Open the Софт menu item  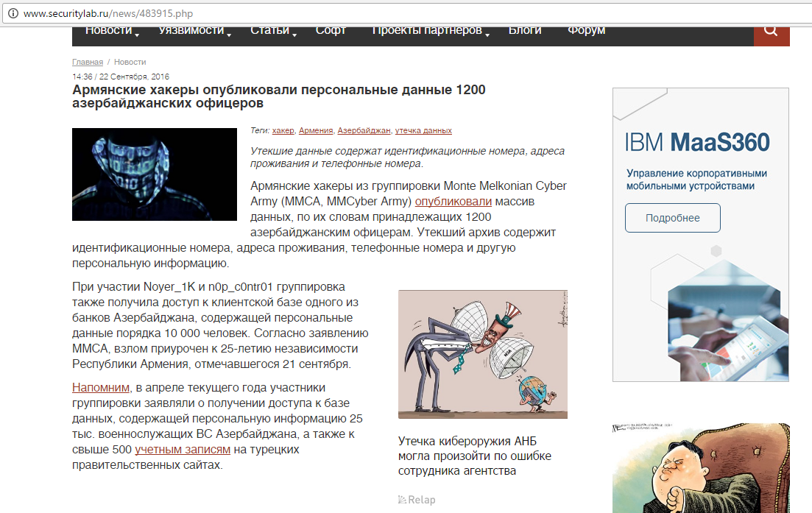pos(331,31)
